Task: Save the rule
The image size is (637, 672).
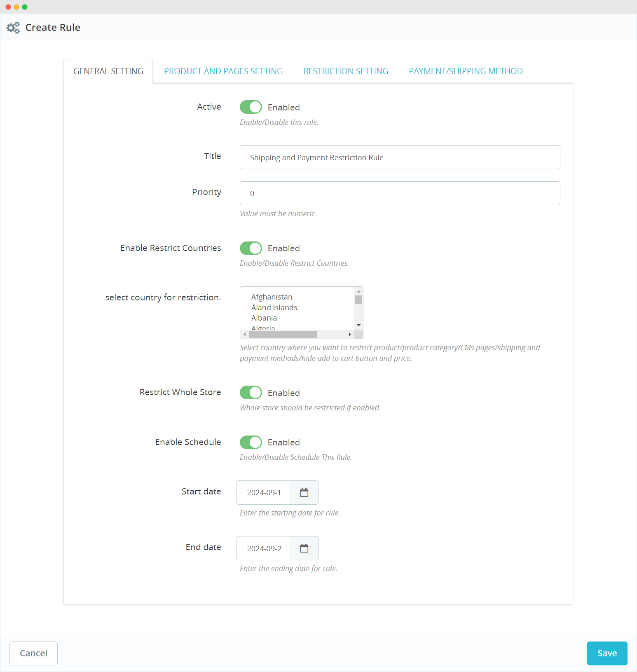Action: click(x=607, y=653)
